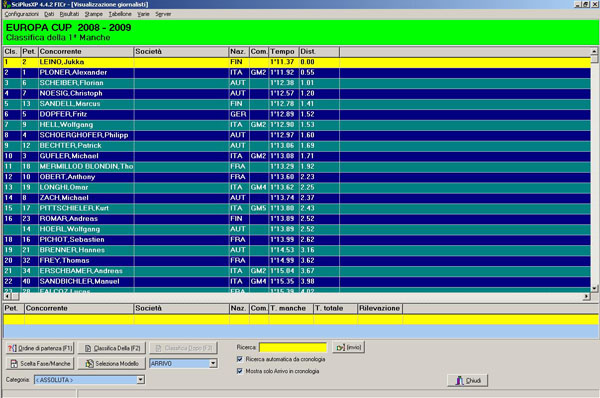Click the GER nationality cell
This screenshot has height=398, width=600.
238,114
